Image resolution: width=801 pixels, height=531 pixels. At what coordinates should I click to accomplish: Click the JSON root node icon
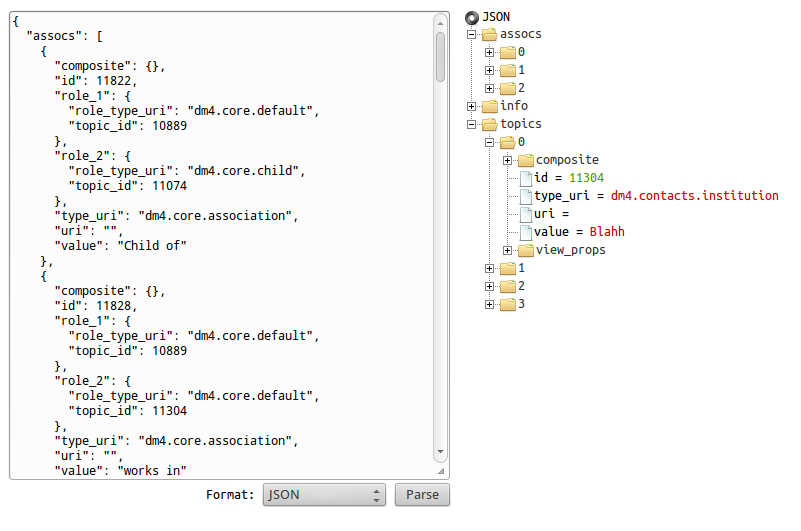[472, 17]
